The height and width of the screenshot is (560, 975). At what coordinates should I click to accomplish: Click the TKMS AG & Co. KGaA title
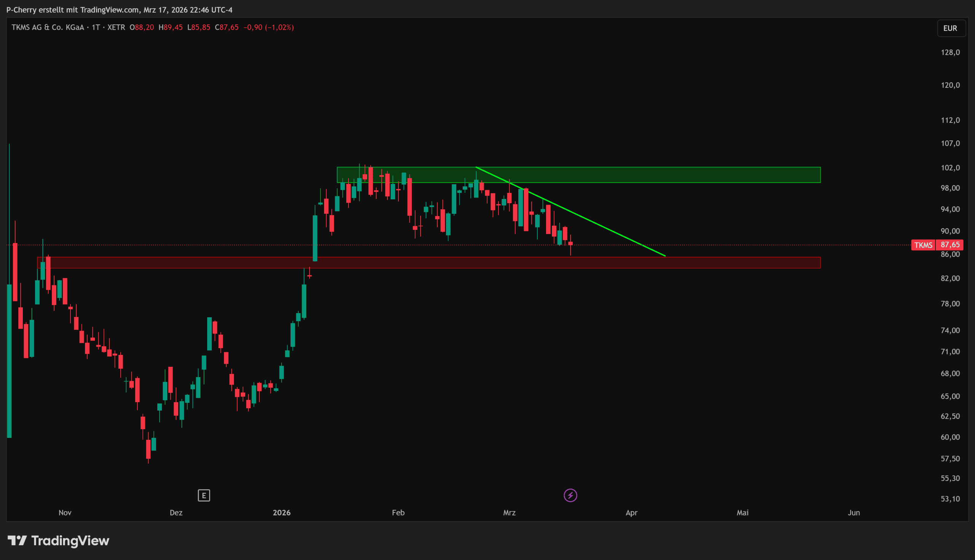[48, 27]
